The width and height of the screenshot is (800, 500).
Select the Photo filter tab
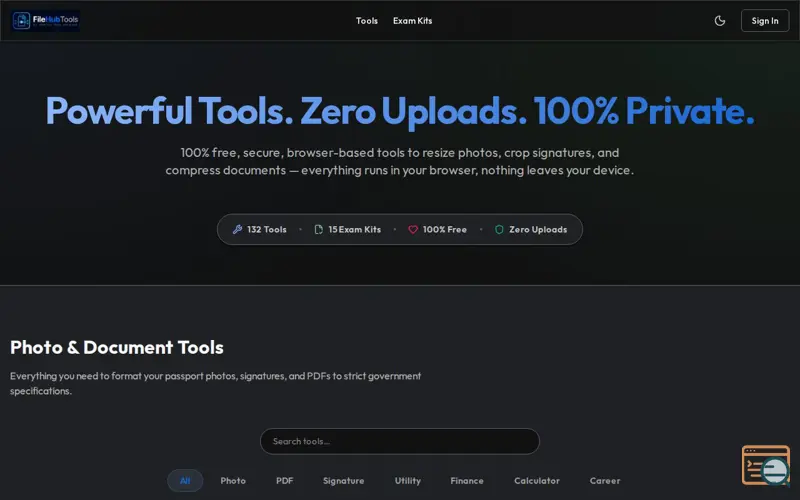[233, 481]
